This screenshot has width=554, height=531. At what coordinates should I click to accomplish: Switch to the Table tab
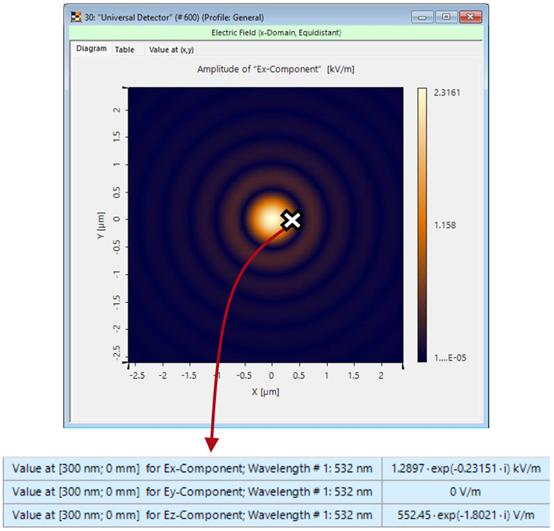click(x=124, y=50)
